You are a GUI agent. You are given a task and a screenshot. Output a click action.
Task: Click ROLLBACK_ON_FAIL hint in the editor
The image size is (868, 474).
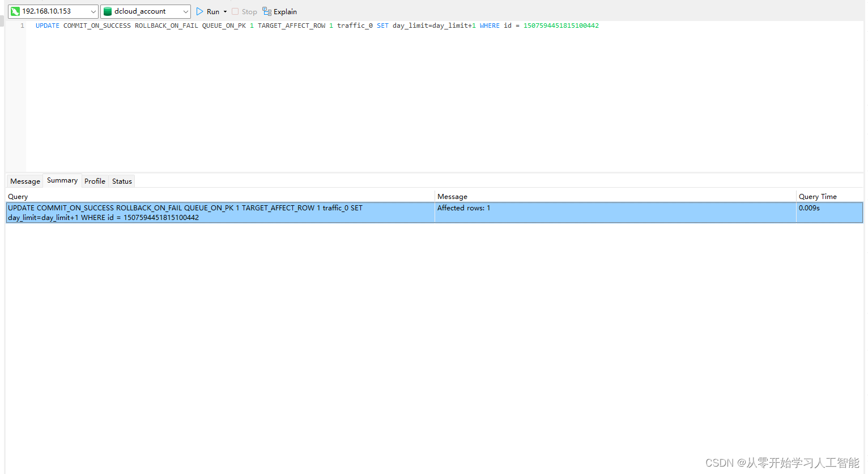pyautogui.click(x=167, y=26)
